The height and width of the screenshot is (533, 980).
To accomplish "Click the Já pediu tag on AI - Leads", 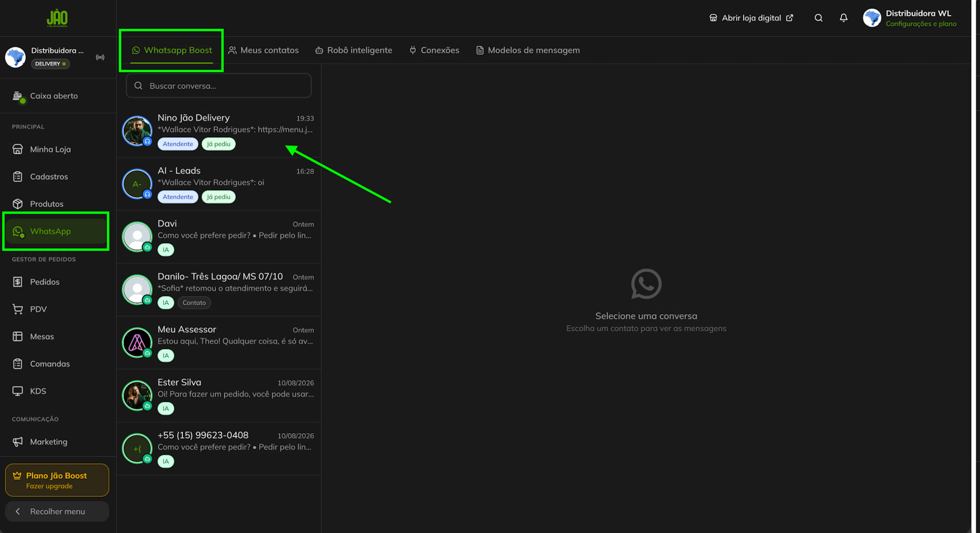I will coord(219,197).
